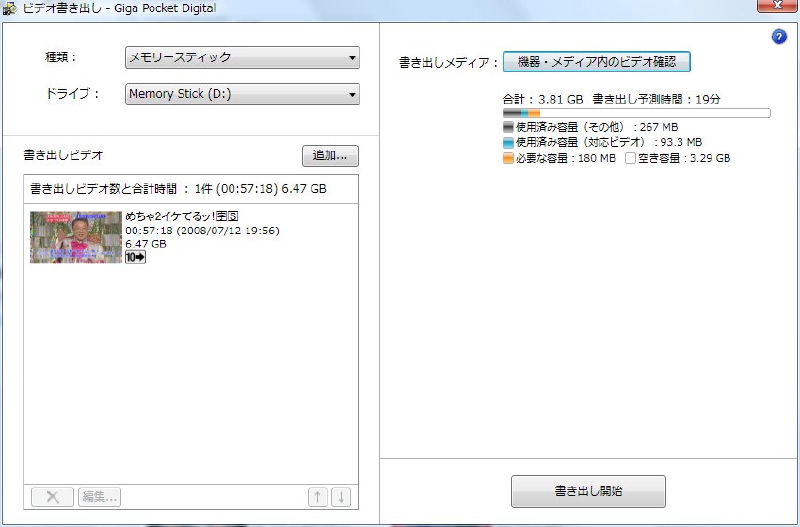Click the ドライブ： label

73,94
